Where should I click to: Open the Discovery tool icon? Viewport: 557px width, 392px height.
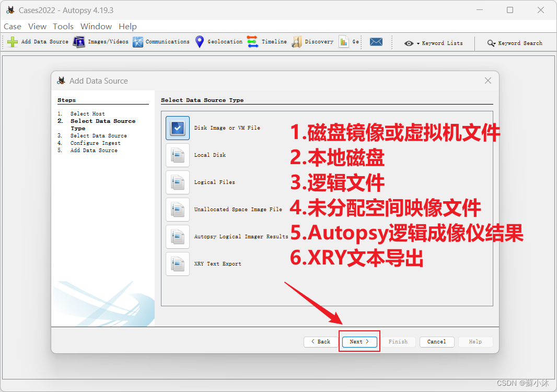click(297, 42)
